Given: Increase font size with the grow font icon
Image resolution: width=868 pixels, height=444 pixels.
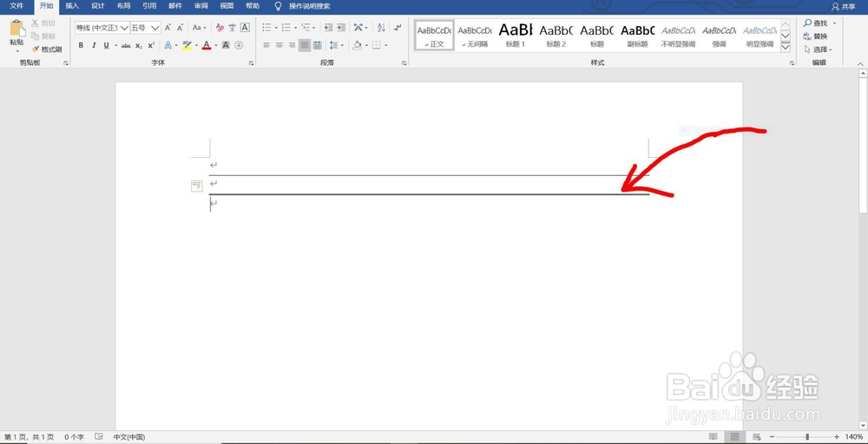Looking at the screenshot, I should coord(168,28).
